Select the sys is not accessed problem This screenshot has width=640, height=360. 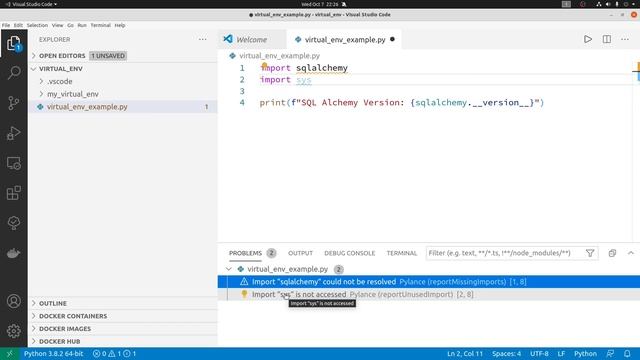pyautogui.click(x=429, y=294)
